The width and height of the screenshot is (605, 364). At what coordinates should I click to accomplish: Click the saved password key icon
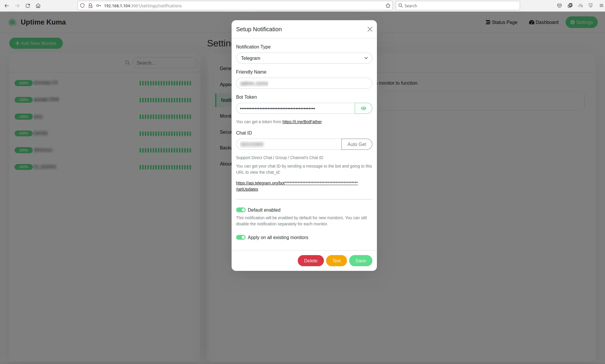click(99, 6)
